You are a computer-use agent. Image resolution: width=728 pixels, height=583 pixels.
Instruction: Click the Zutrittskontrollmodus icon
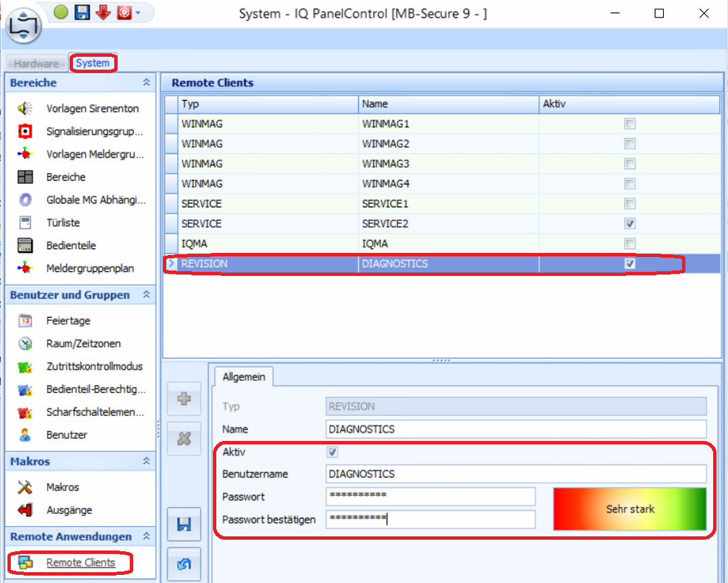pyautogui.click(x=25, y=367)
